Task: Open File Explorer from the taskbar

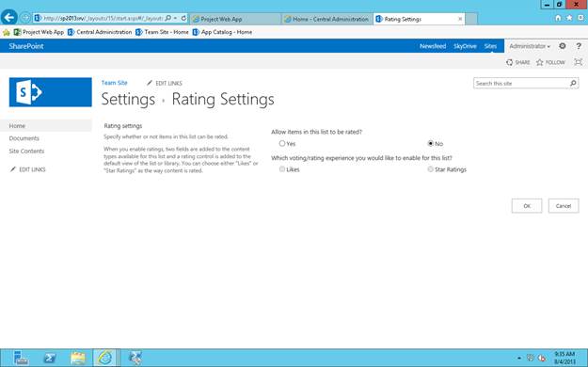Action: (78, 358)
